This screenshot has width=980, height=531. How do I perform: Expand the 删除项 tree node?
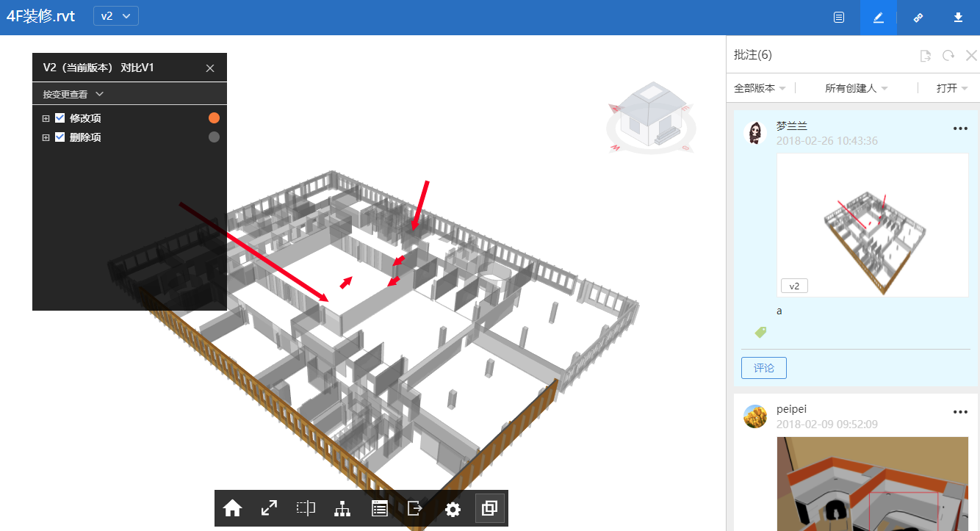[x=46, y=137]
